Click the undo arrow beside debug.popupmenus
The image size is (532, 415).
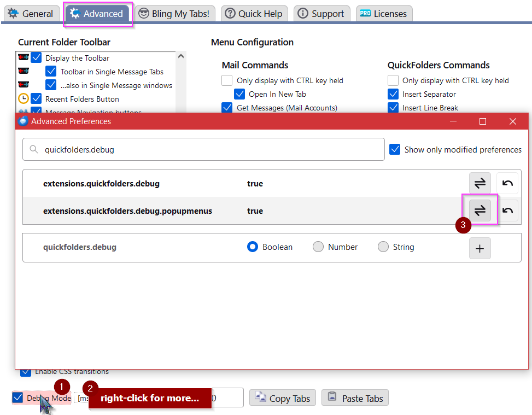(x=507, y=210)
